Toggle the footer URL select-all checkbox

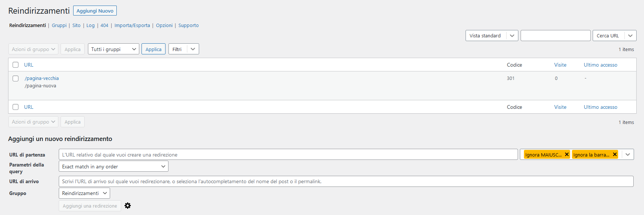16,107
